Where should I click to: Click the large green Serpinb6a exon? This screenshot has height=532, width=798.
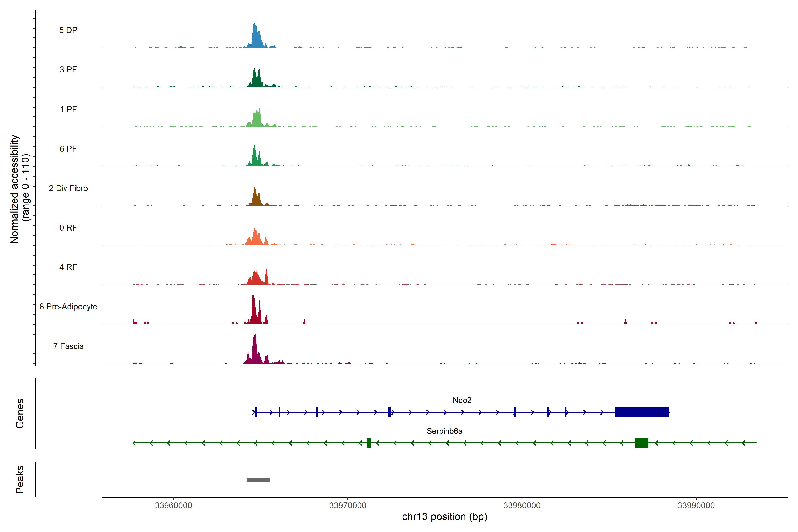641,443
